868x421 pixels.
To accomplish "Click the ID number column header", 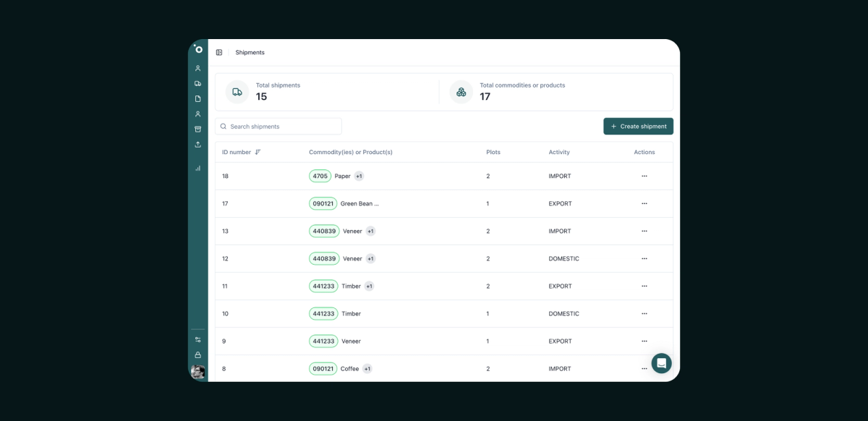I will pos(237,152).
